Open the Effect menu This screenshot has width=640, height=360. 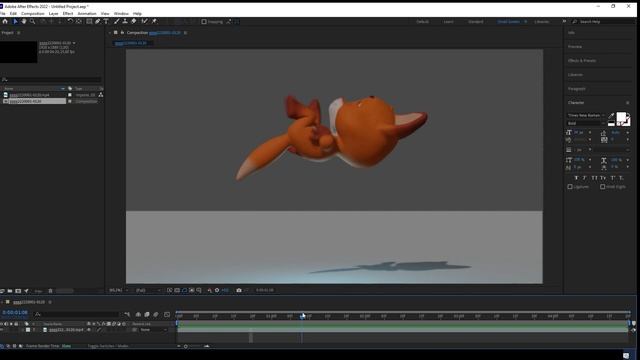tap(68, 13)
